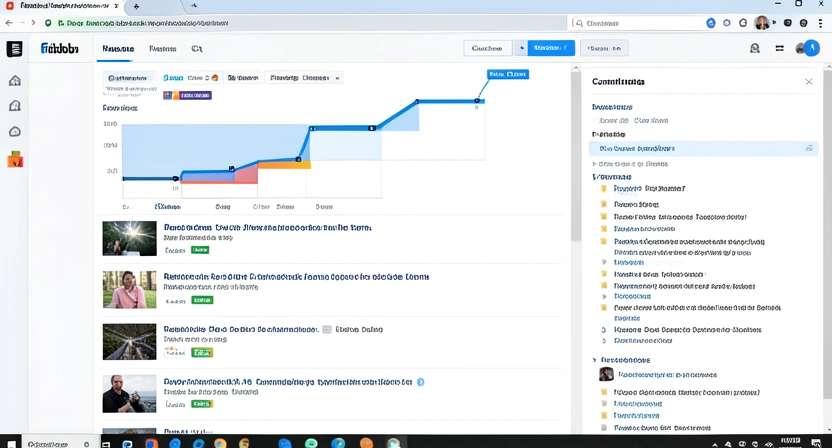The image size is (832, 448).
Task: Click the user photo avatar in side panel list
Action: 606,374
